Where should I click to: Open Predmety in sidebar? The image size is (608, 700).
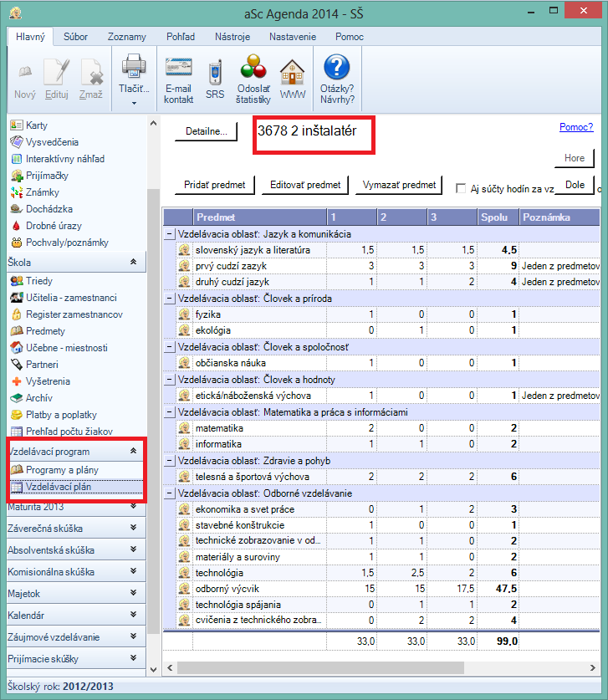pyautogui.click(x=38, y=331)
